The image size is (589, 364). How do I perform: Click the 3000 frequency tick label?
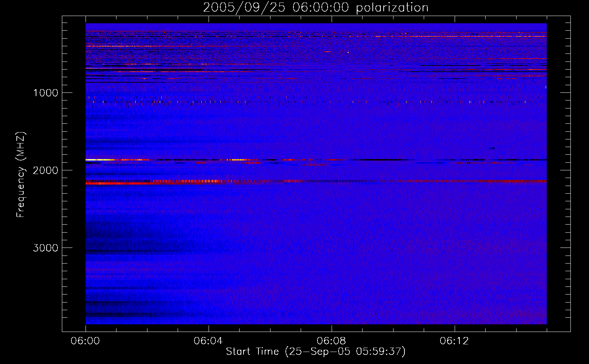click(x=46, y=248)
